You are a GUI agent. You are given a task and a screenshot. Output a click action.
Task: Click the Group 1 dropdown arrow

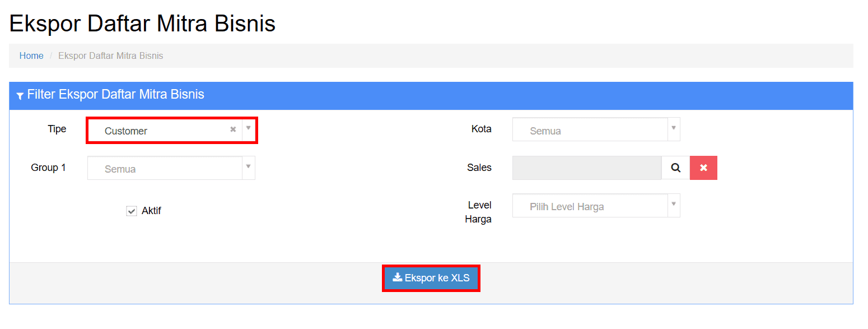coord(249,166)
